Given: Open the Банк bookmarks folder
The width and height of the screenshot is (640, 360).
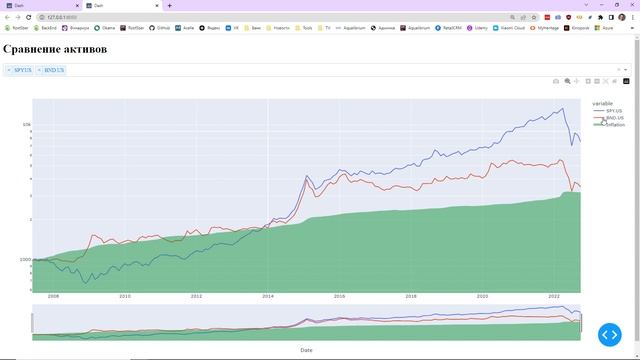Looking at the screenshot, I should click(x=252, y=28).
